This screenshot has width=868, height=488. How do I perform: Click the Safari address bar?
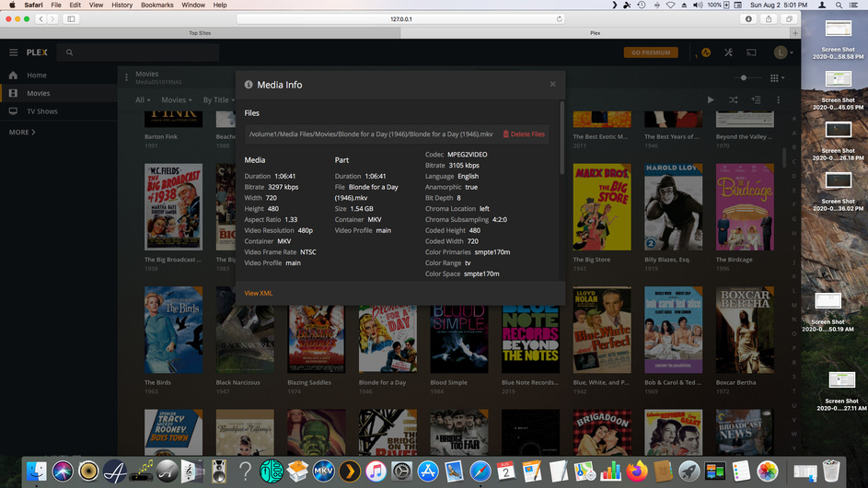click(400, 18)
